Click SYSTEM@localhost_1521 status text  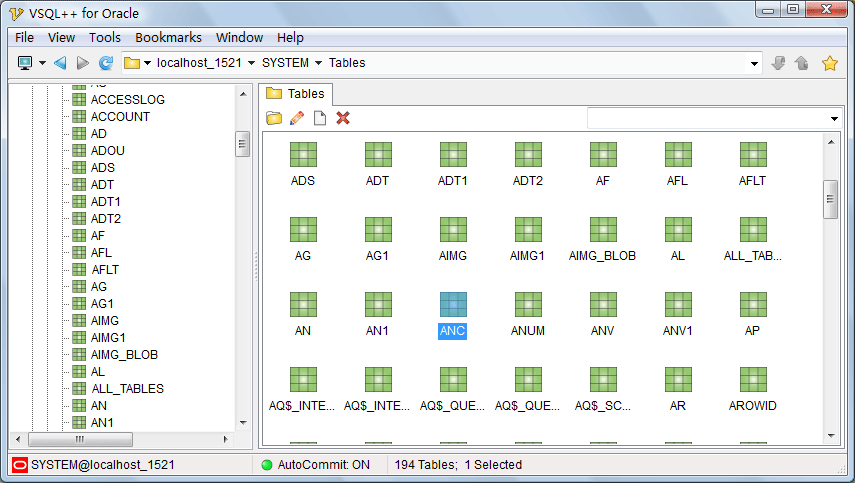click(x=103, y=465)
